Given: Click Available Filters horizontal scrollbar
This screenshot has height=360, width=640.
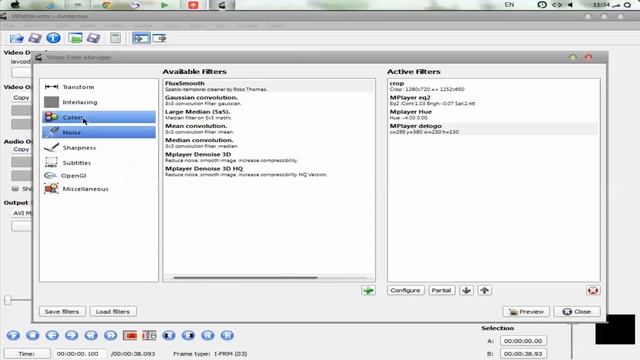Looking at the screenshot, I should coord(245,278).
